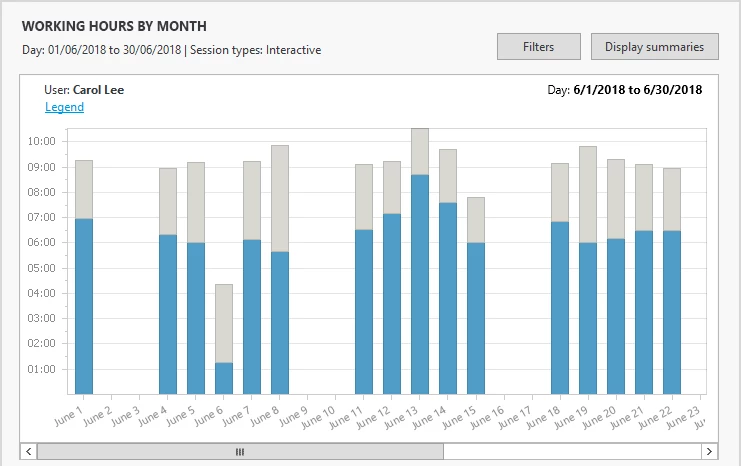Select the gray segment of June 14 bar
741x466 pixels.
tap(448, 176)
